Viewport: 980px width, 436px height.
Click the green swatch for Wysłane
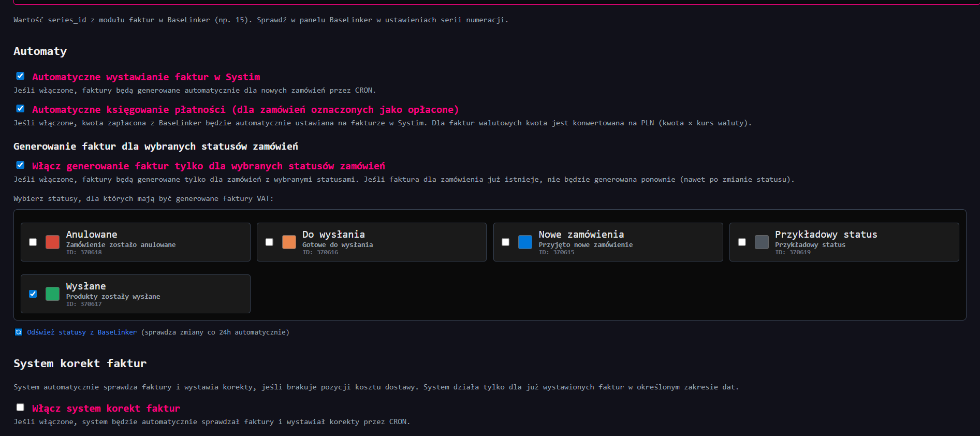(53, 294)
